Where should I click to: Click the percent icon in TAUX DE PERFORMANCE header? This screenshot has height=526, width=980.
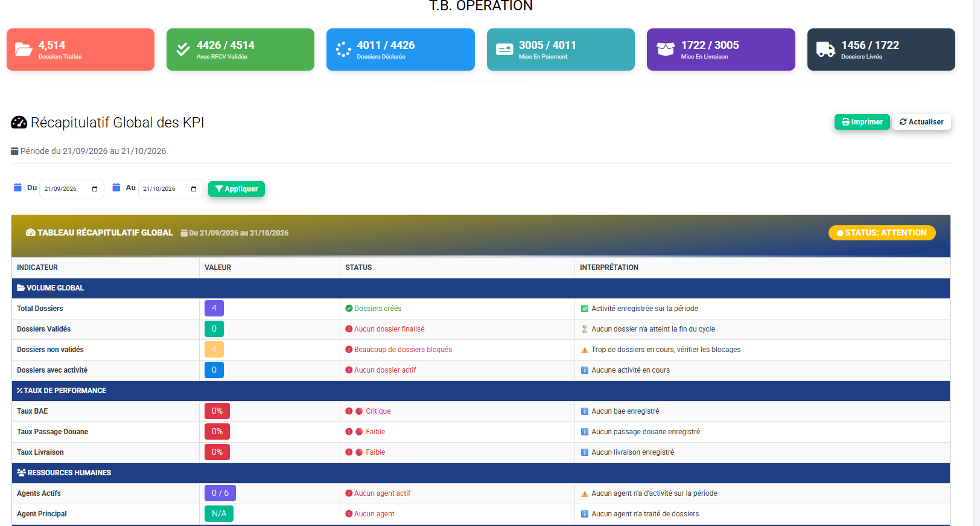(x=19, y=391)
